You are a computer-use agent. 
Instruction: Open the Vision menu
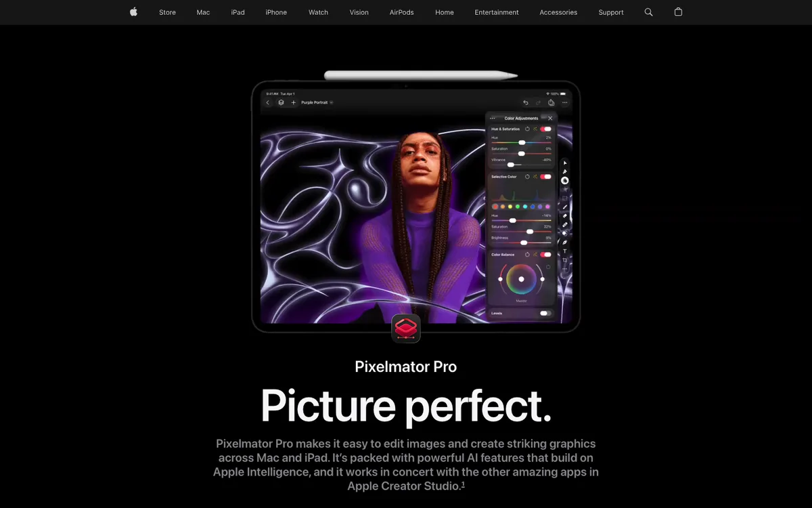(359, 12)
